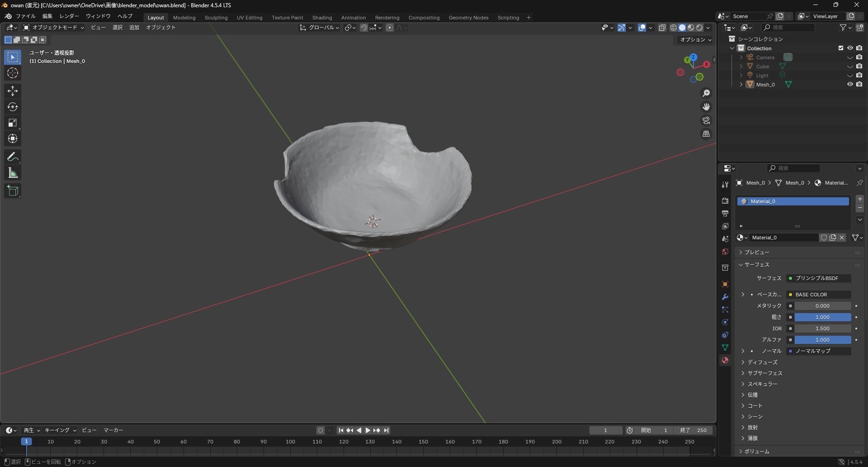
Task: Adjust the メタリック value slider
Action: pos(822,306)
